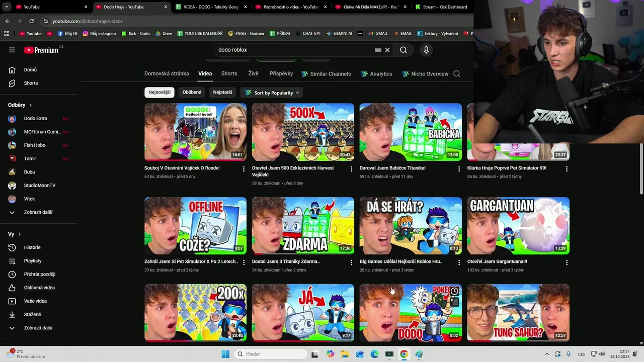Image resolution: width=644 pixels, height=362 pixels.
Task: Click the magnifier search button
Action: [404, 50]
